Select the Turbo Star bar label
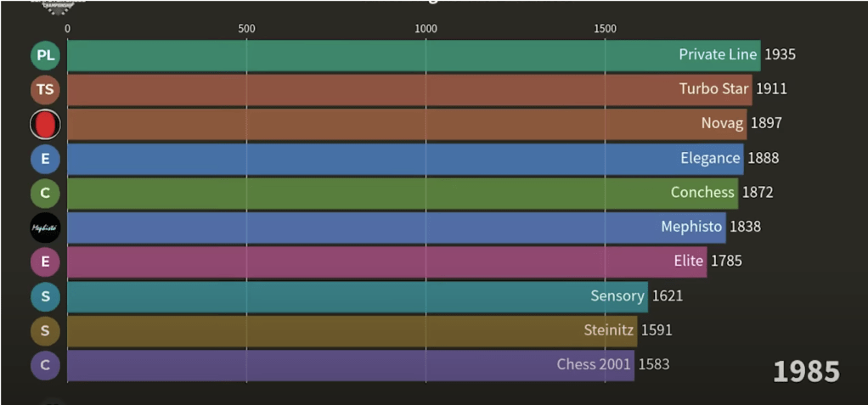The height and width of the screenshot is (405, 868). click(713, 88)
